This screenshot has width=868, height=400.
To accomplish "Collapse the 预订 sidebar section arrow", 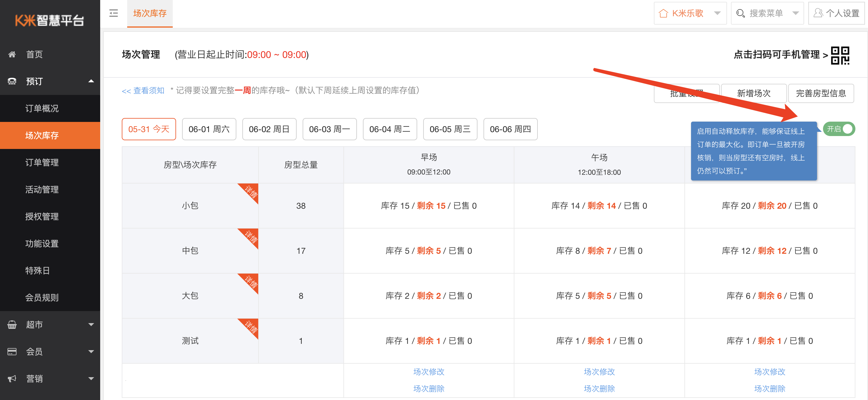I will (91, 81).
